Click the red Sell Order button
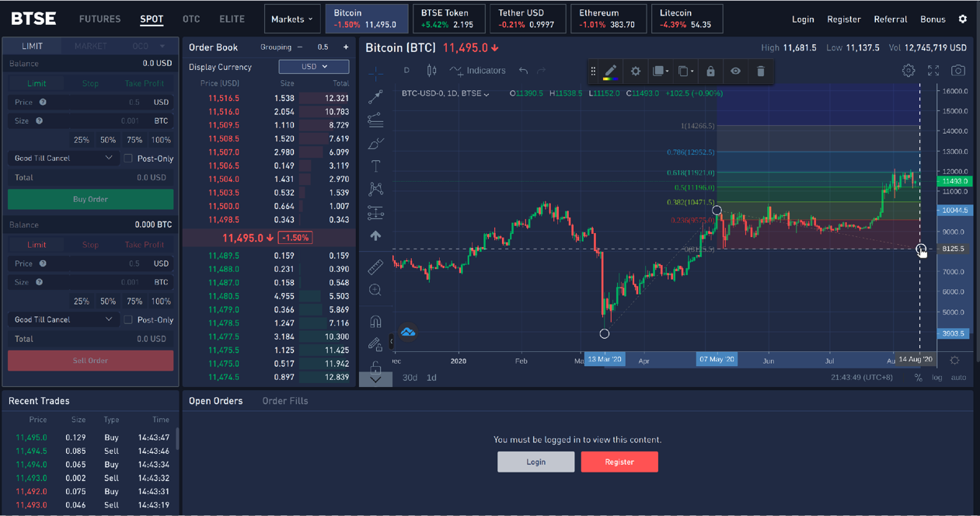The width and height of the screenshot is (980, 516). click(x=90, y=361)
